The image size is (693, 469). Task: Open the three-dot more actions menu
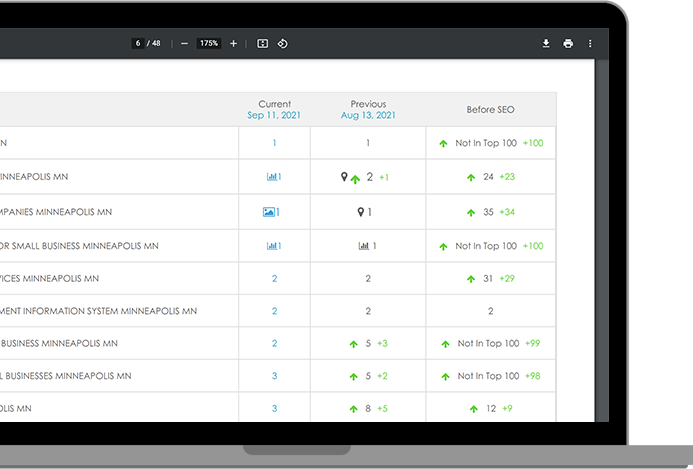pyautogui.click(x=590, y=44)
